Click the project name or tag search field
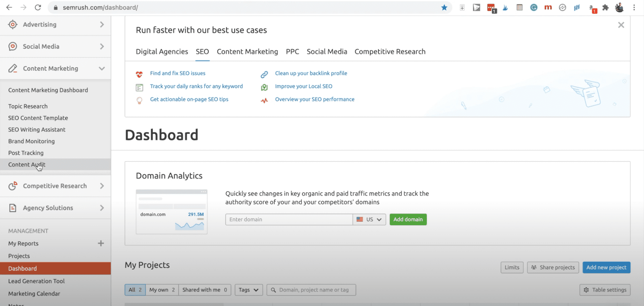Viewport: 644px width, 306px height. [311, 290]
